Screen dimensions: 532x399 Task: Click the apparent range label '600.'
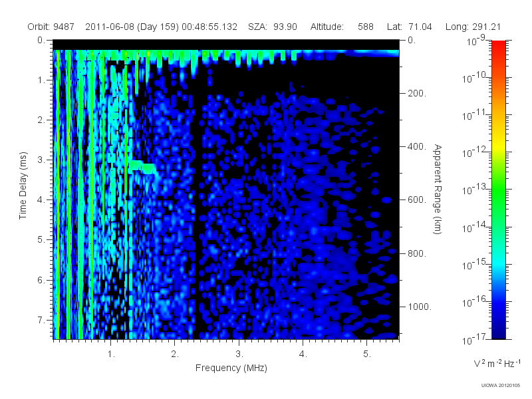pyautogui.click(x=417, y=200)
